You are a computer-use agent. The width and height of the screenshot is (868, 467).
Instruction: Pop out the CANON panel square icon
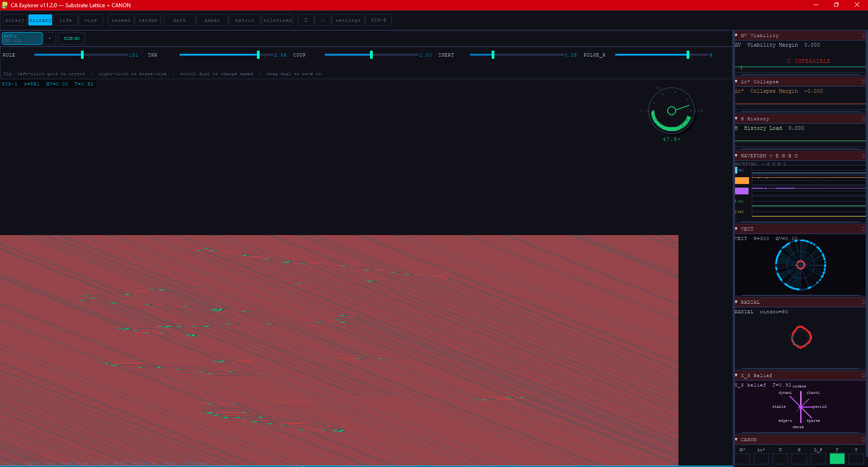tap(863, 439)
